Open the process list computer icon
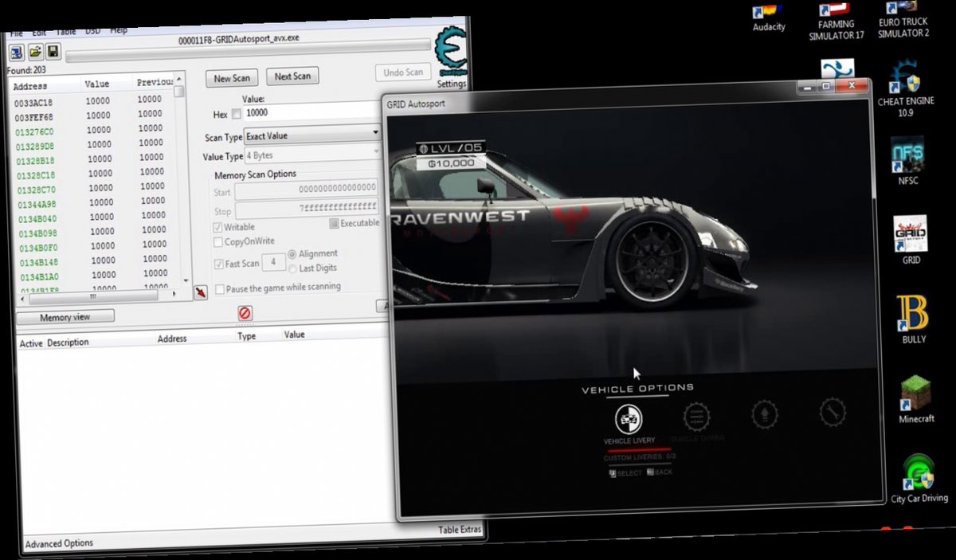 pos(16,53)
